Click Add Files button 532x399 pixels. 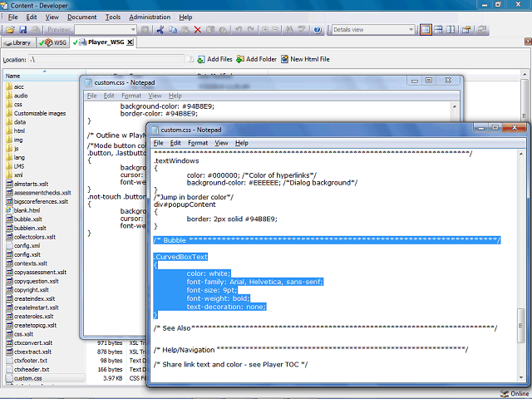click(215, 59)
